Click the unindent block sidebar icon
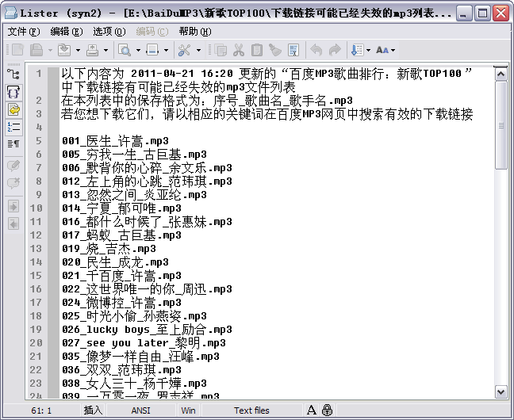 pyautogui.click(x=13, y=224)
